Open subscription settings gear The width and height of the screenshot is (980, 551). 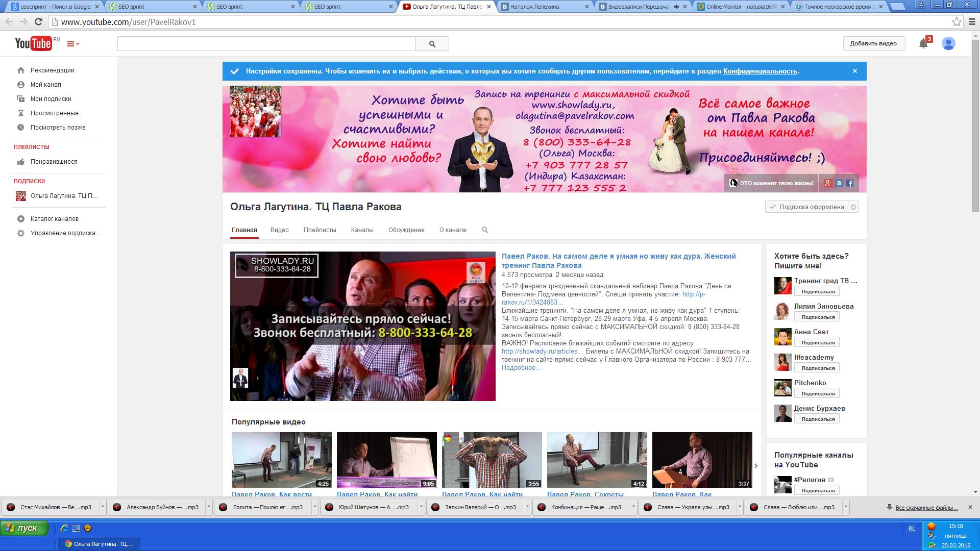point(853,207)
